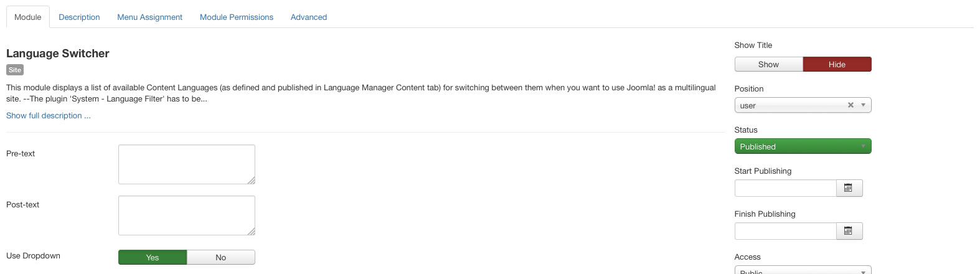
Task: Open the Start Publishing calendar picker
Action: 848,188
